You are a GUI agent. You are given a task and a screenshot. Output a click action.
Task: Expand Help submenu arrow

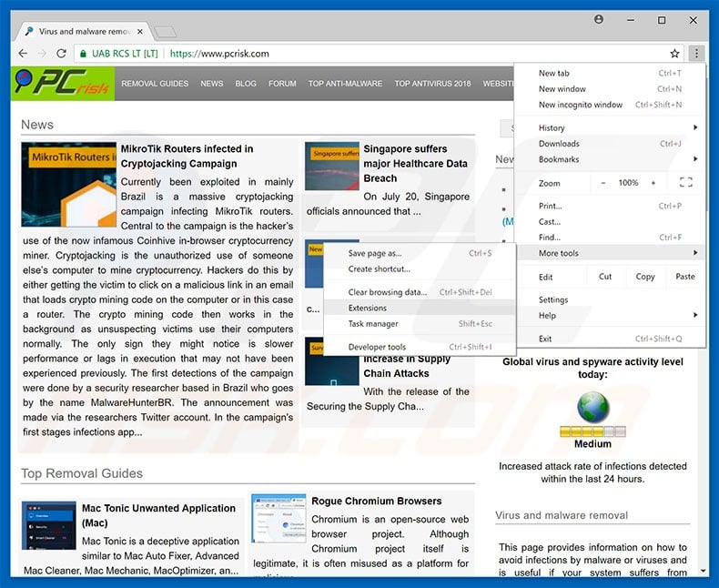[x=695, y=315]
